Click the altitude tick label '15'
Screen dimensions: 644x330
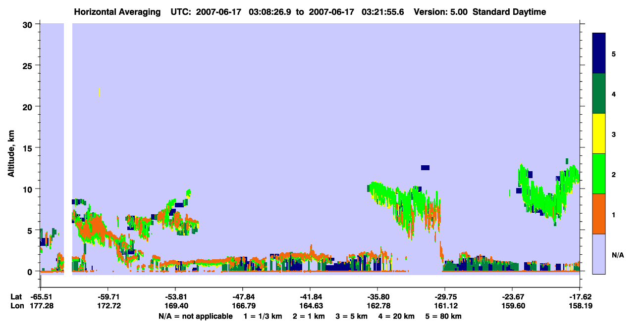click(x=29, y=148)
